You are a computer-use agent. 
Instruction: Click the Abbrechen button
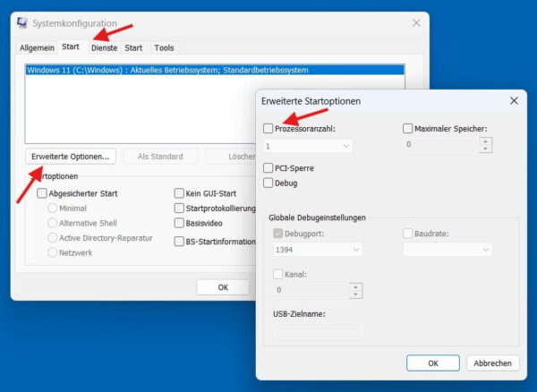[492, 362]
